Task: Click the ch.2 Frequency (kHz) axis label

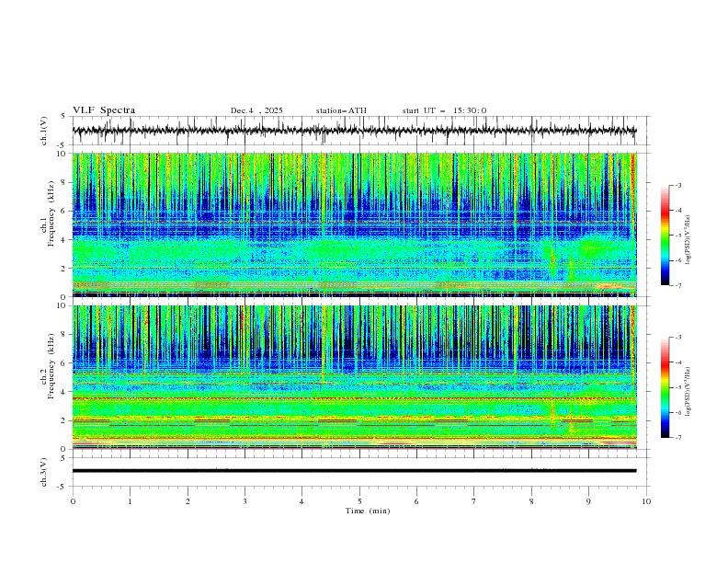Action: tap(47, 366)
